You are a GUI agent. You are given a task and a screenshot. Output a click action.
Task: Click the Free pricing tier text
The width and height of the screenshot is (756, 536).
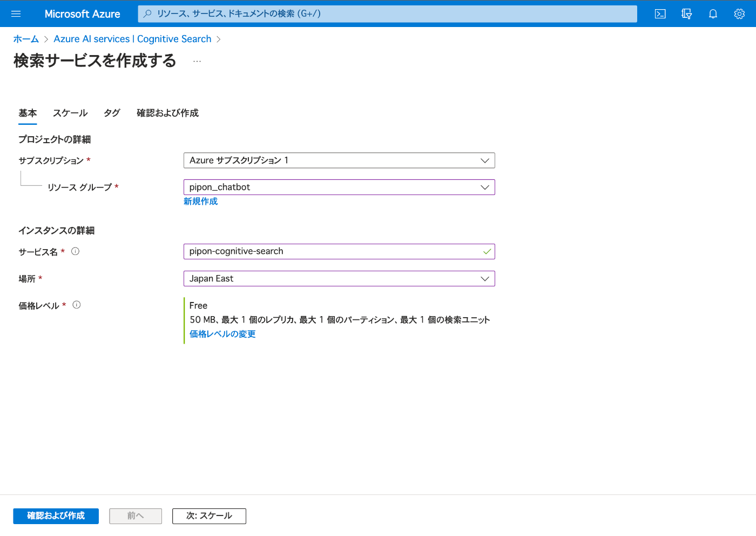(198, 306)
